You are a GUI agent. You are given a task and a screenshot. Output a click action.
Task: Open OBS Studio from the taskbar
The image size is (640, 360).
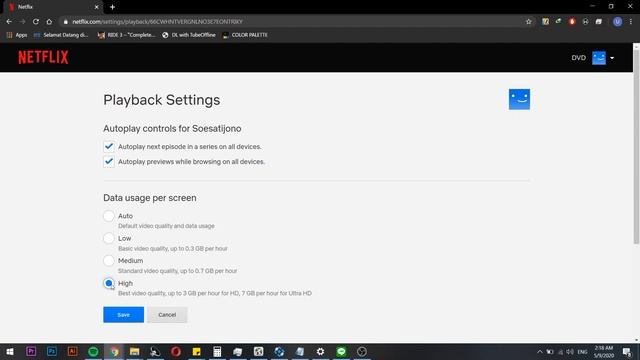(362, 351)
